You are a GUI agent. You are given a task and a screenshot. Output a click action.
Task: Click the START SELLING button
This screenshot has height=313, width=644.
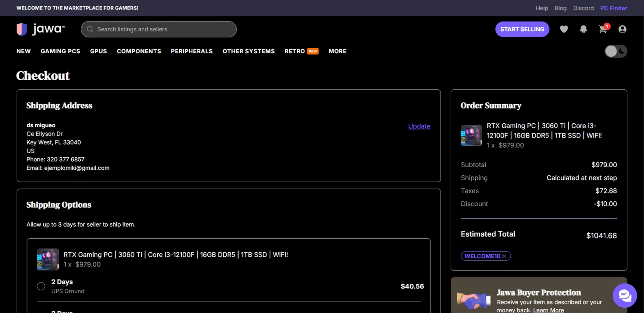pyautogui.click(x=522, y=29)
